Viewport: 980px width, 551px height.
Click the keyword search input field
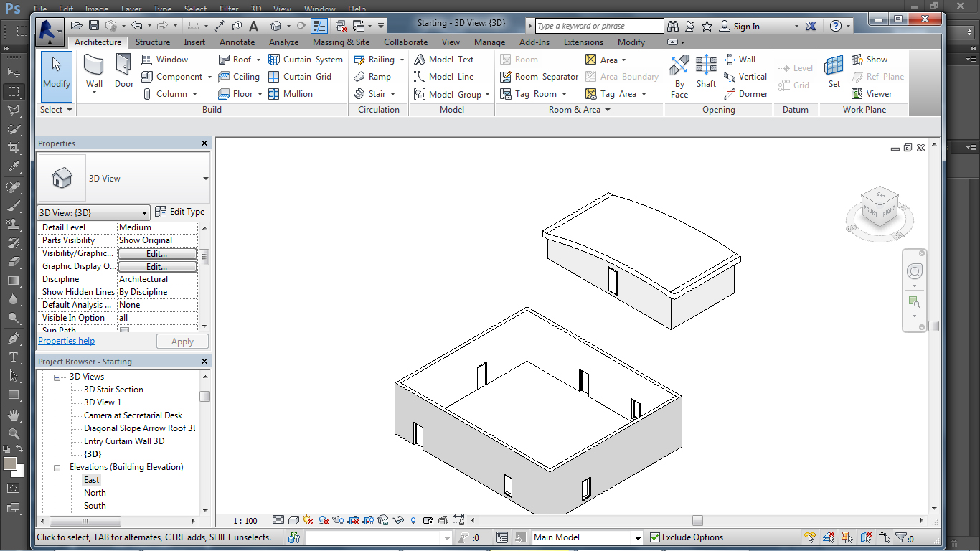coord(599,26)
